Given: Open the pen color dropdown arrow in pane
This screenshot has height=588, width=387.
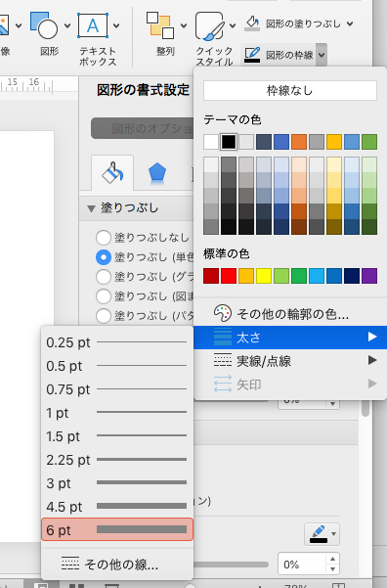Looking at the screenshot, I should point(333,534).
